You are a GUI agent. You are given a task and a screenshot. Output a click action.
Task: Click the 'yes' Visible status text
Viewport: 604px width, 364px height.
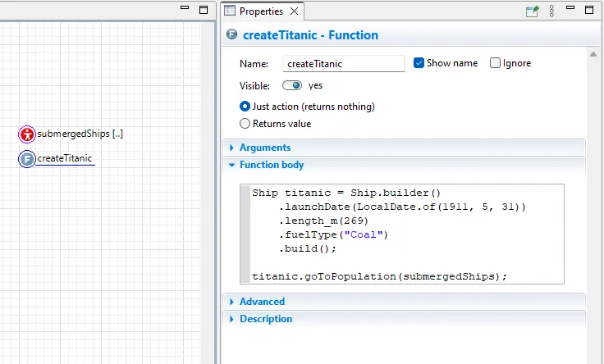[x=315, y=85]
